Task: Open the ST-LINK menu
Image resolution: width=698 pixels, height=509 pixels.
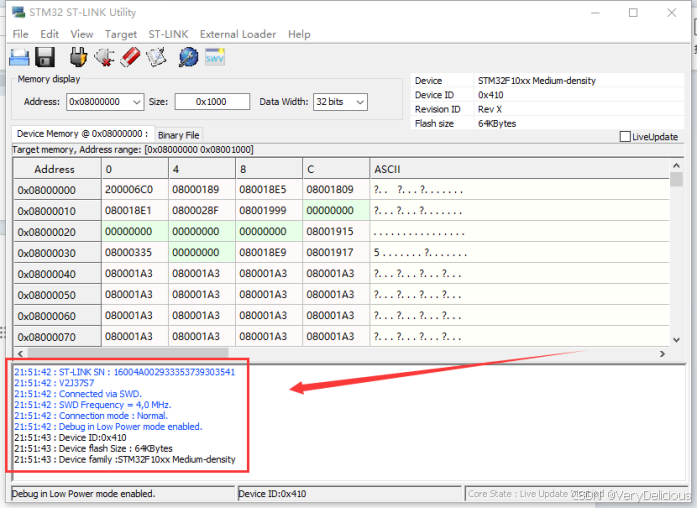Action: coord(168,34)
